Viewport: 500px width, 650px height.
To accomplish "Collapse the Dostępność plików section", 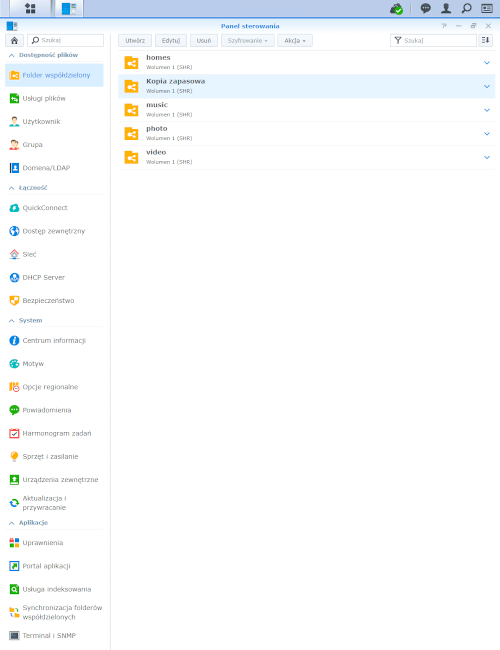I will tap(12, 55).
